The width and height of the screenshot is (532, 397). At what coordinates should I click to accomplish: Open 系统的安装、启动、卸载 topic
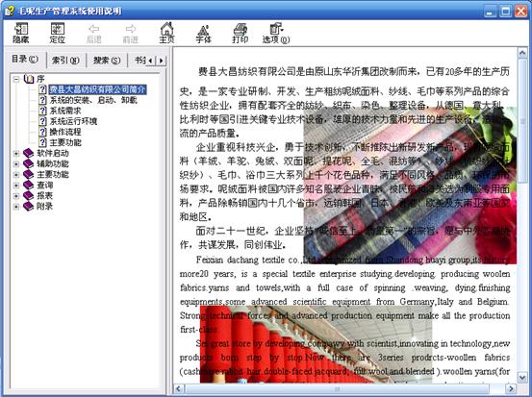93,100
